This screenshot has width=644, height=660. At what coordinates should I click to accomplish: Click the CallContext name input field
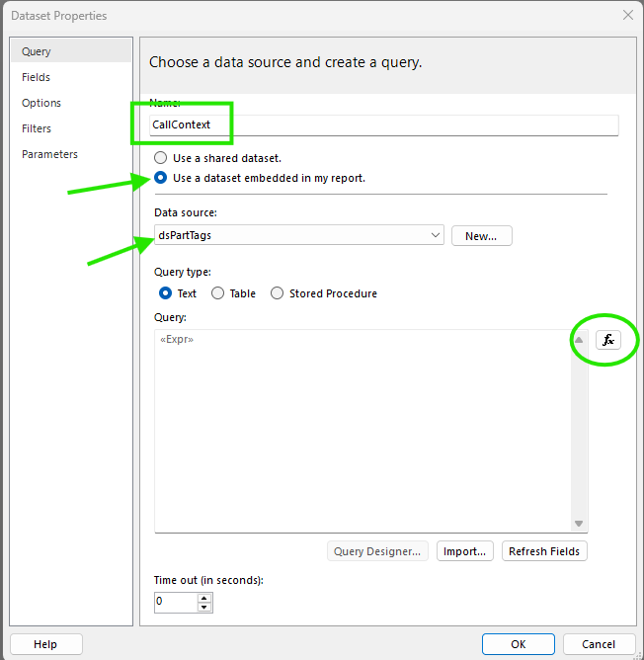[384, 125]
